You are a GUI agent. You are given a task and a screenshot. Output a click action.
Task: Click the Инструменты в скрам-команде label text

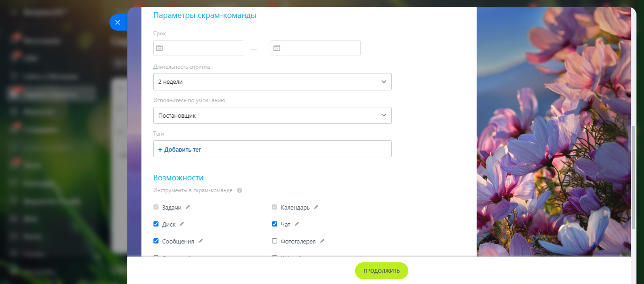193,190
